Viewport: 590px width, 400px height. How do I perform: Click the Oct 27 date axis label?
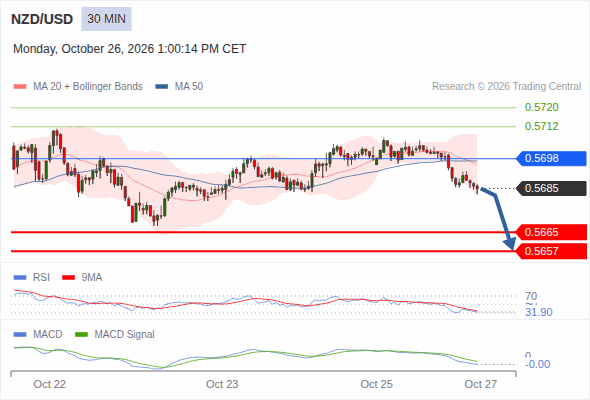481,384
